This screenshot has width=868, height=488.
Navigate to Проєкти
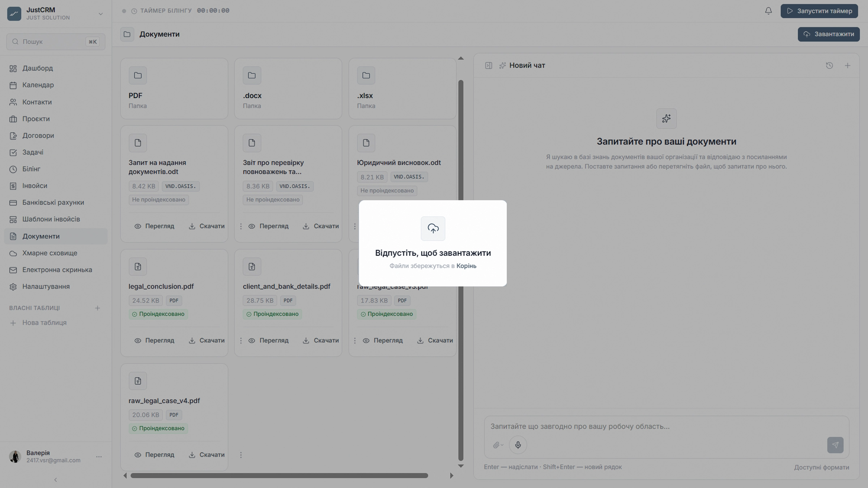(x=56, y=119)
